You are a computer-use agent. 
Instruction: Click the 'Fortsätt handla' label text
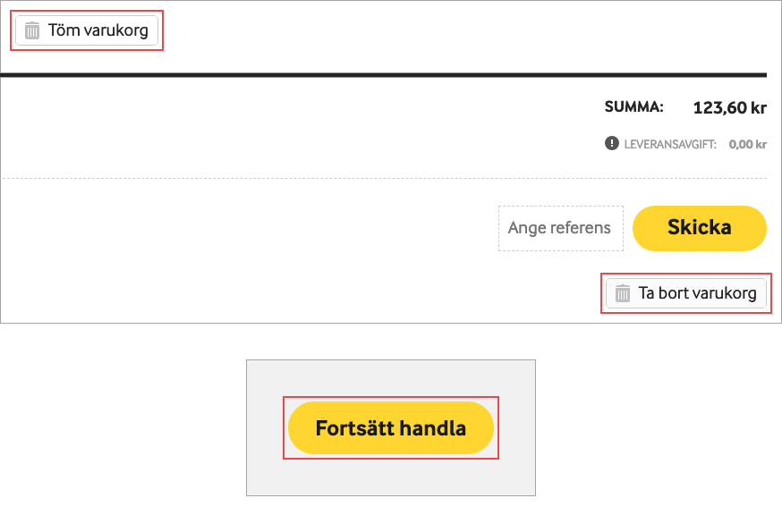click(390, 428)
